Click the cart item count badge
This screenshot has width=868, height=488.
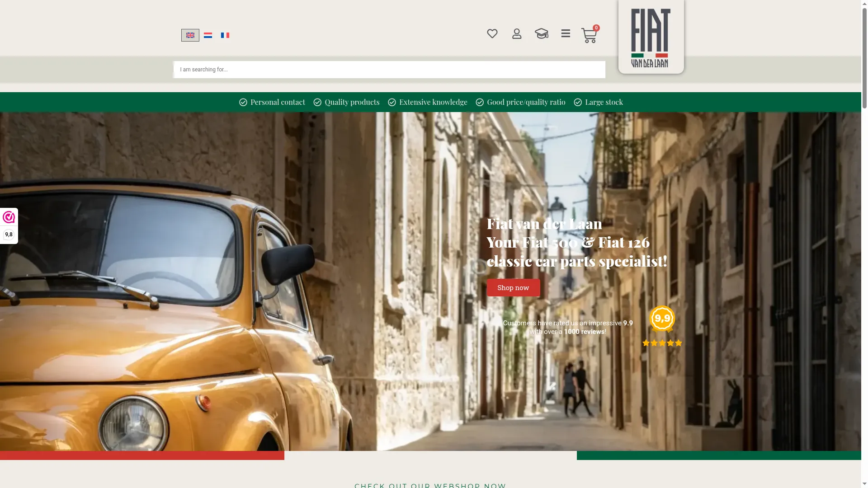[x=596, y=28]
